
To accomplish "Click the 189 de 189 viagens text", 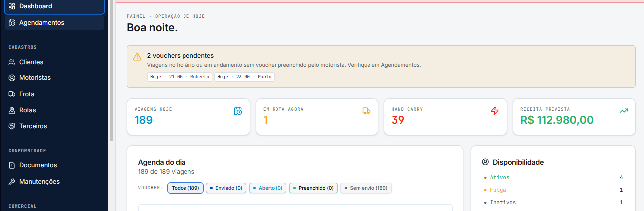I will tap(166, 172).
